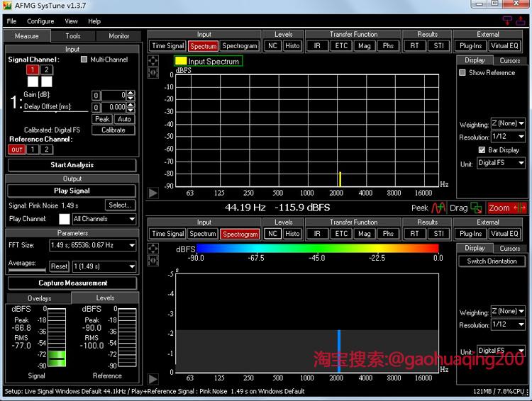The width and height of the screenshot is (532, 401).
Task: Enable the Multi-Channel checkbox
Action: (x=84, y=60)
